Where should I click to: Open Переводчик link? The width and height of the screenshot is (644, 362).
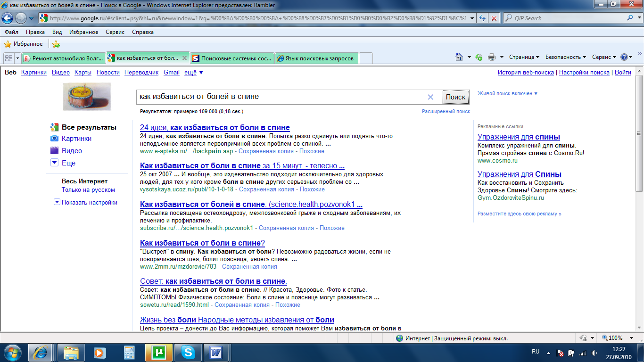(141, 72)
